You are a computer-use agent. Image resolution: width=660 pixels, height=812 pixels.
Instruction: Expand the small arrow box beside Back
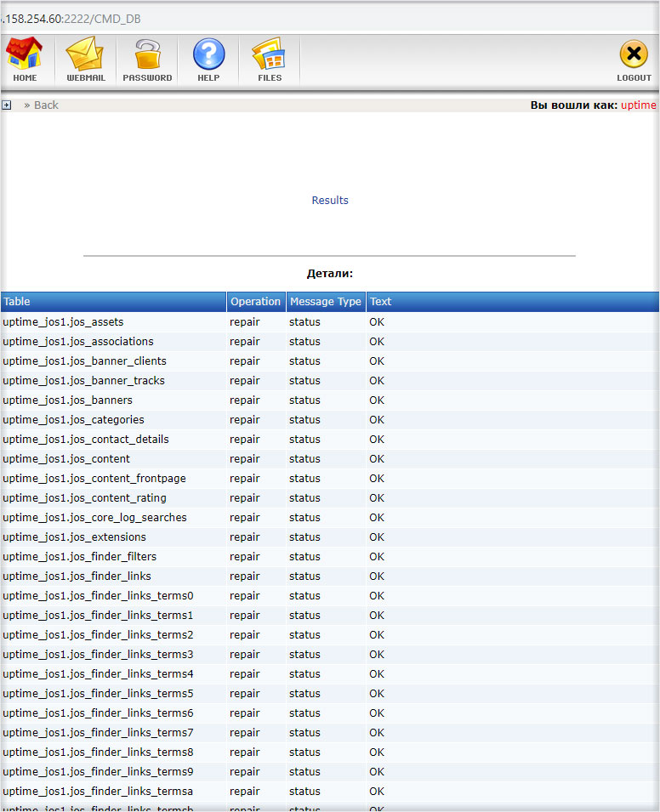[x=6, y=105]
